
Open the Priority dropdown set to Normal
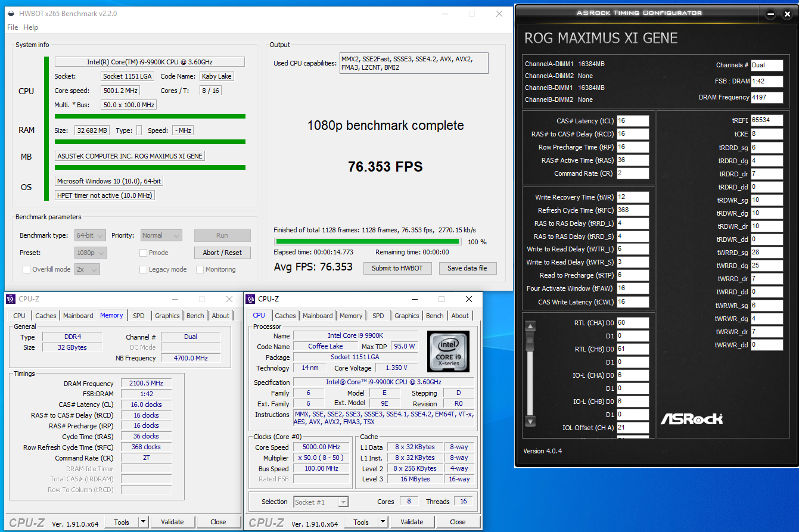click(161, 235)
